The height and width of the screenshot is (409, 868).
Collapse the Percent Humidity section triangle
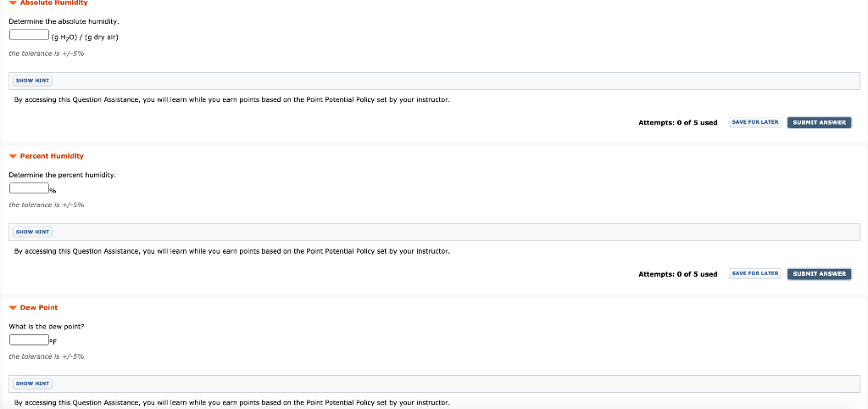[14, 156]
